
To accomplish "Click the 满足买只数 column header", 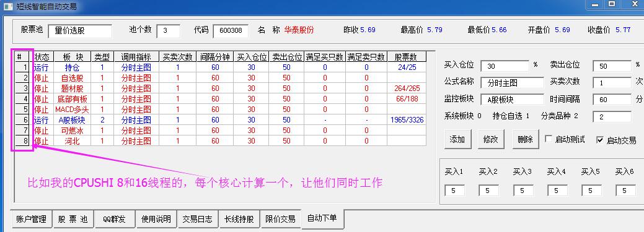I will [x=325, y=57].
